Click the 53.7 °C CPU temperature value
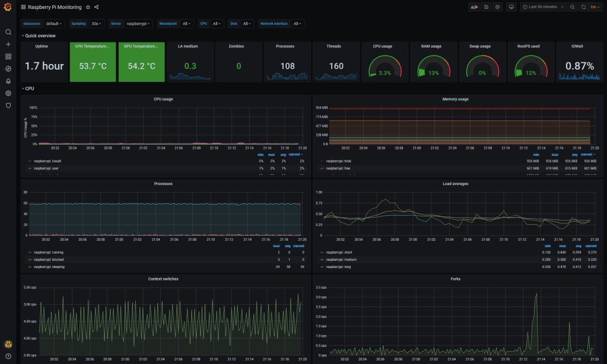Viewport: 607px width, 364px height. [x=93, y=66]
